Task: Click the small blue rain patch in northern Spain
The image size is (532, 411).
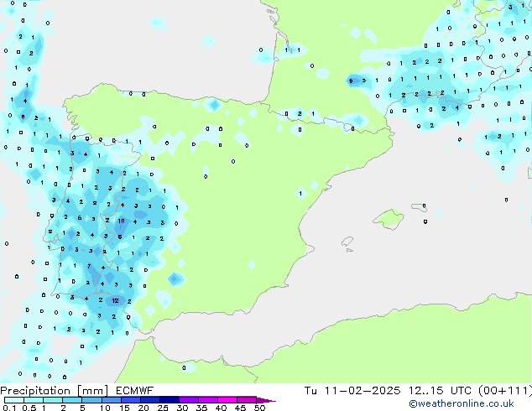Action: [214, 106]
